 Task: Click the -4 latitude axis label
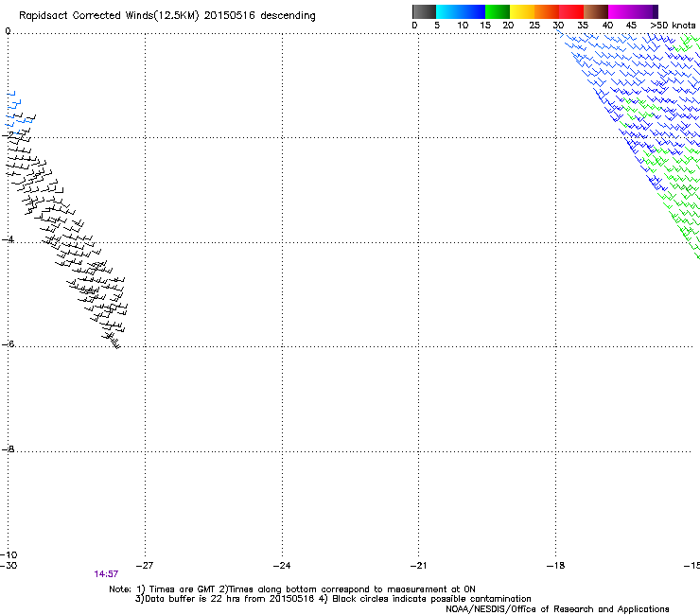click(8, 239)
